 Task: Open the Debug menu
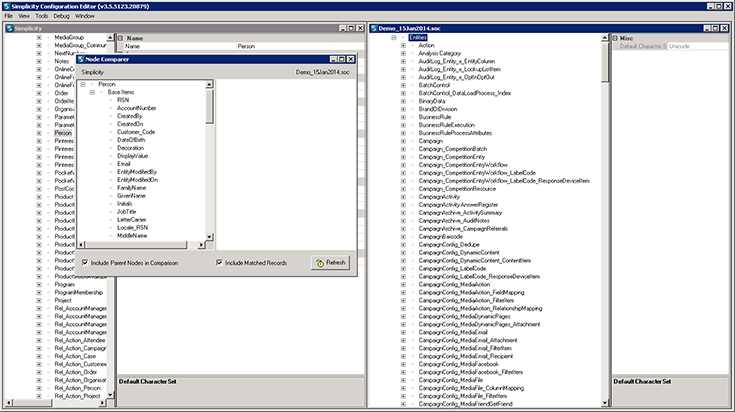(x=61, y=16)
